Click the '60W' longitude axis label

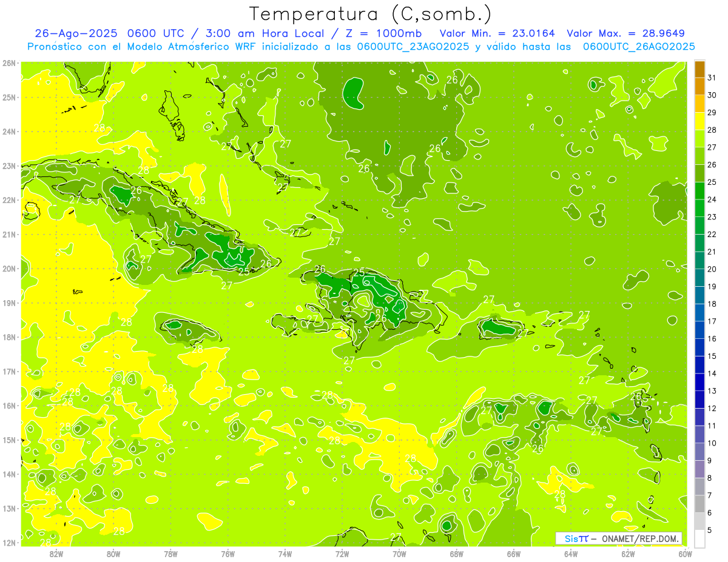tap(685, 553)
